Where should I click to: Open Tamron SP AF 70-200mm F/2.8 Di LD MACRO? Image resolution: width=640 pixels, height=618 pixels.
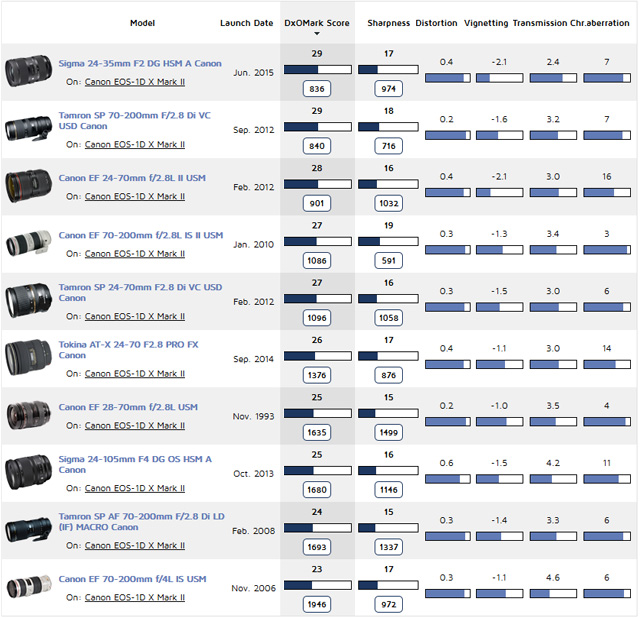(x=141, y=522)
